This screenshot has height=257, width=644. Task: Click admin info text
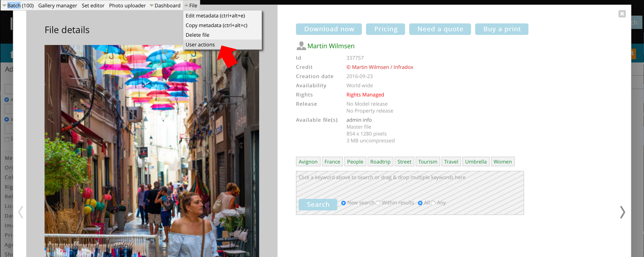pyautogui.click(x=359, y=120)
